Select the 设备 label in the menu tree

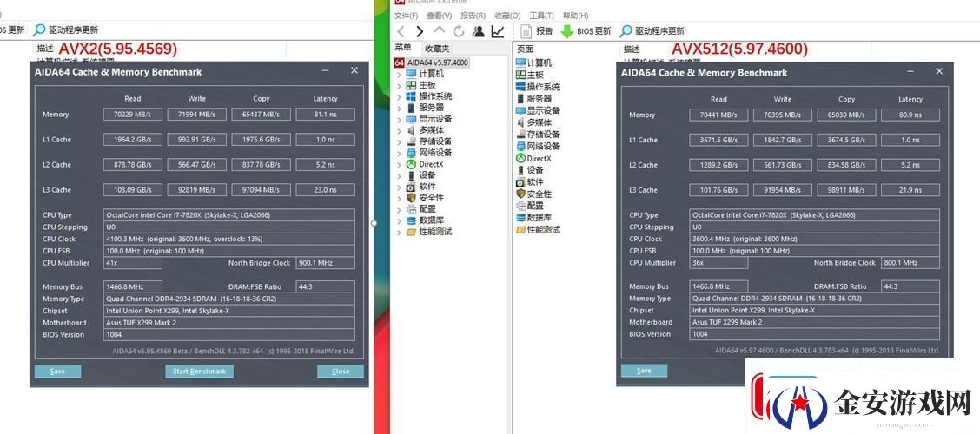click(427, 175)
